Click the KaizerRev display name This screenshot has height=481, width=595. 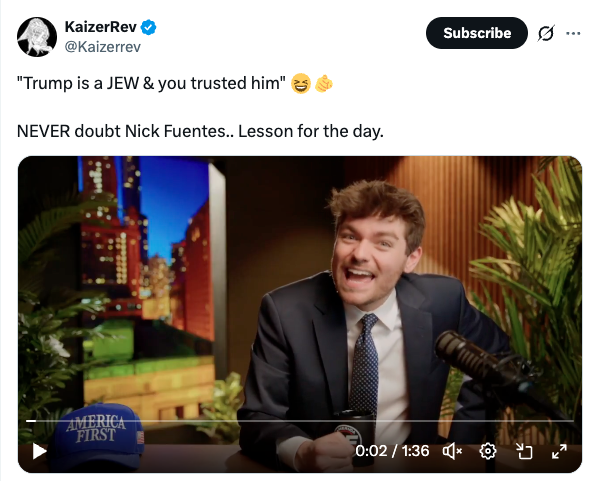(101, 27)
